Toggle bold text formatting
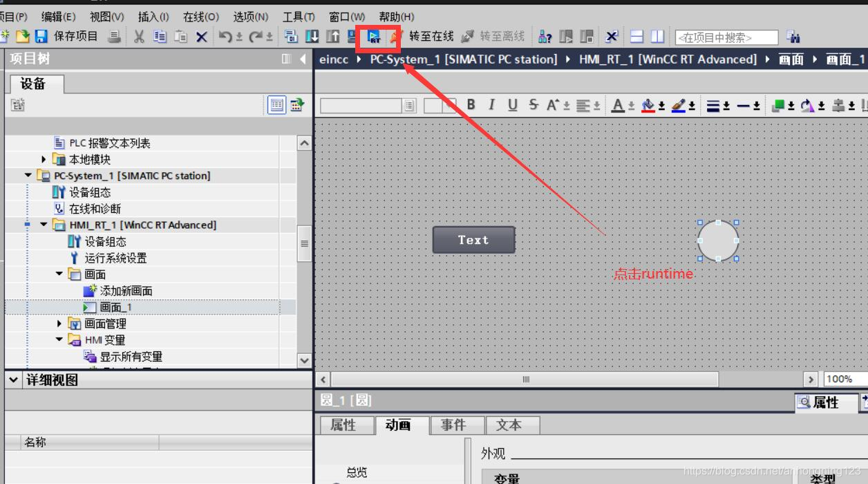This screenshot has height=484, width=868. tap(471, 104)
